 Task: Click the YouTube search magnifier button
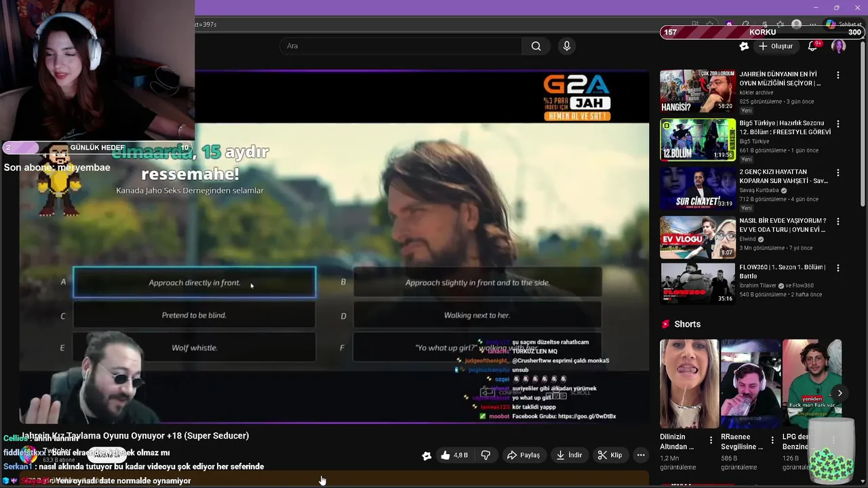(x=536, y=46)
